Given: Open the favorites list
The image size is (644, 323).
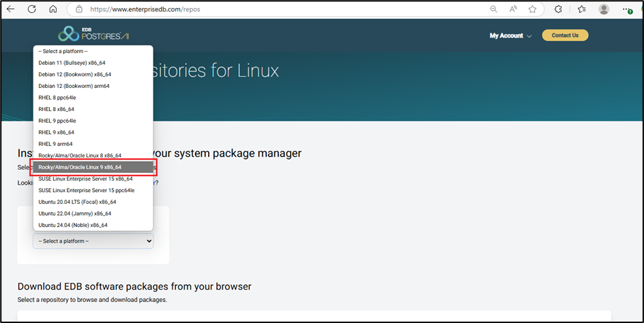Looking at the screenshot, I should (x=581, y=9).
